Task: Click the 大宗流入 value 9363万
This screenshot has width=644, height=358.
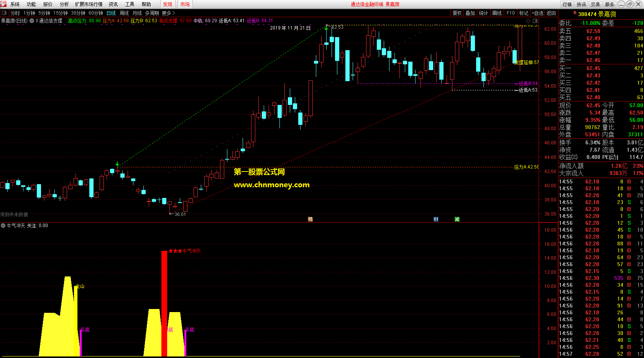Action: point(619,173)
